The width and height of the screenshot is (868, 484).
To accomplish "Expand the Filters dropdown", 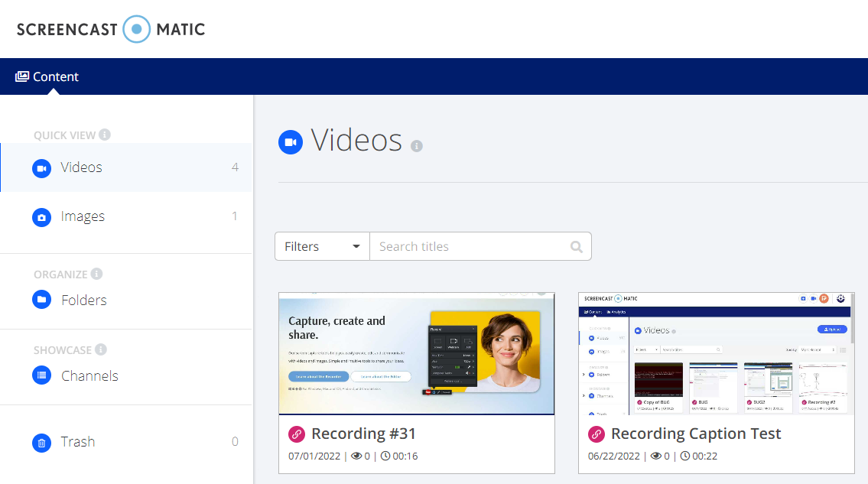I will pos(322,246).
